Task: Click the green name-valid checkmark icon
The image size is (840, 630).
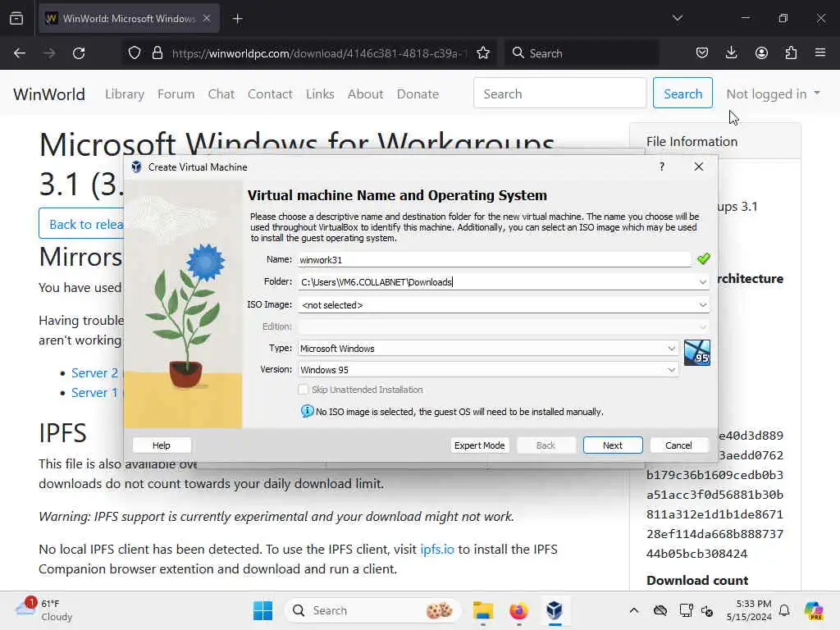Action: [703, 258]
